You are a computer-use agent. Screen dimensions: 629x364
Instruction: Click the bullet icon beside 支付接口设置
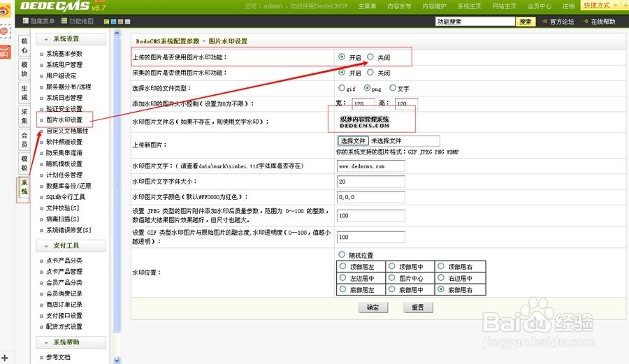tap(41, 316)
